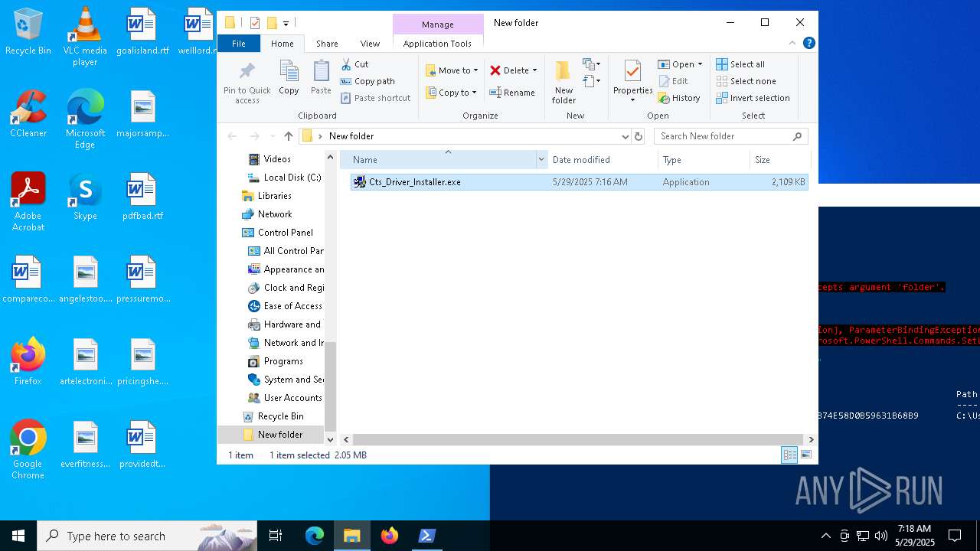
Task: Open file Properties from the ribbon
Action: [x=632, y=82]
